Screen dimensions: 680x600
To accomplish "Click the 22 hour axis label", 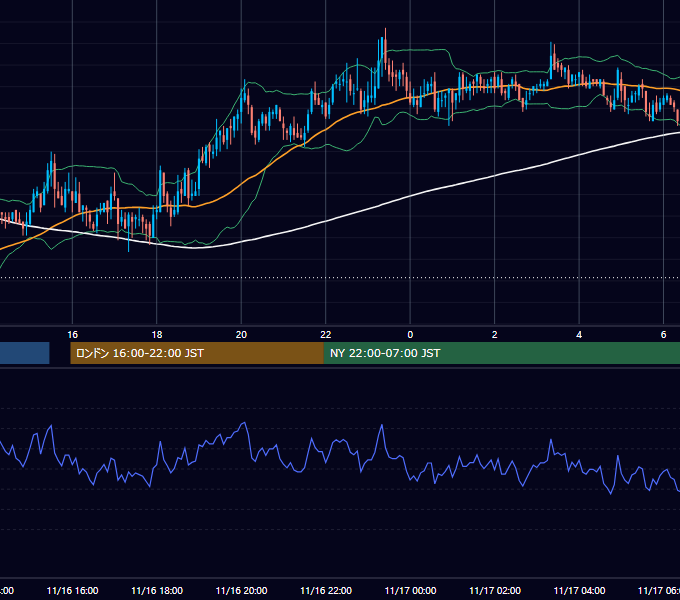I will coord(326,335).
